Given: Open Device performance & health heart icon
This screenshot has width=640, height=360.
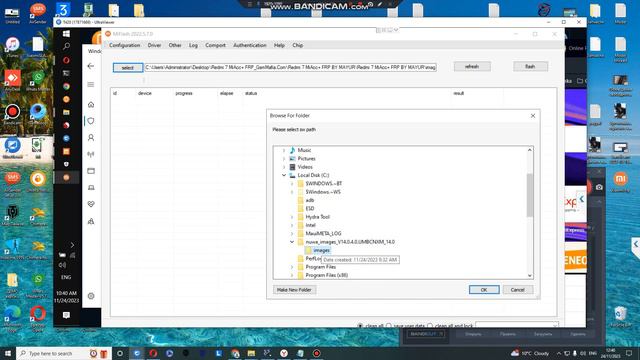Looking at the screenshot, I should (x=91, y=204).
